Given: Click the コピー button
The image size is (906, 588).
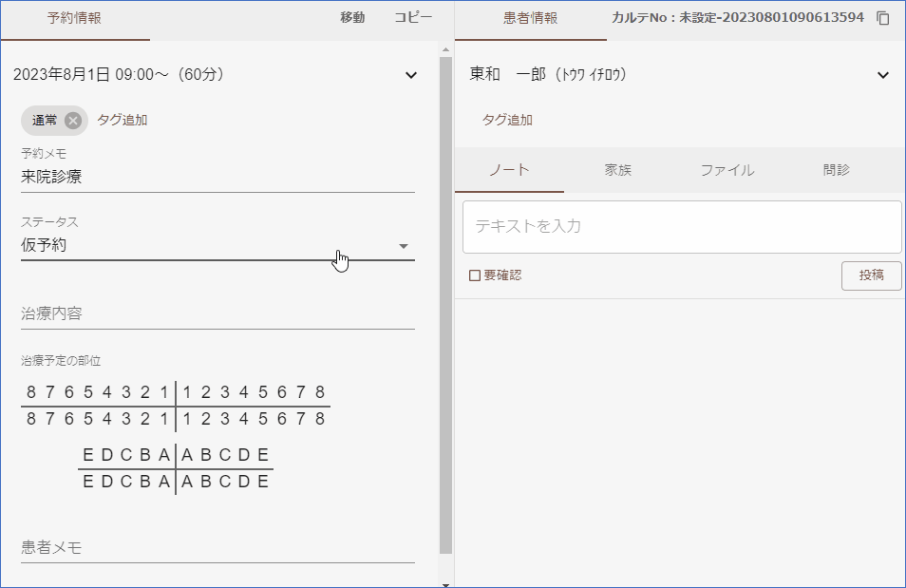Looking at the screenshot, I should click(413, 18).
